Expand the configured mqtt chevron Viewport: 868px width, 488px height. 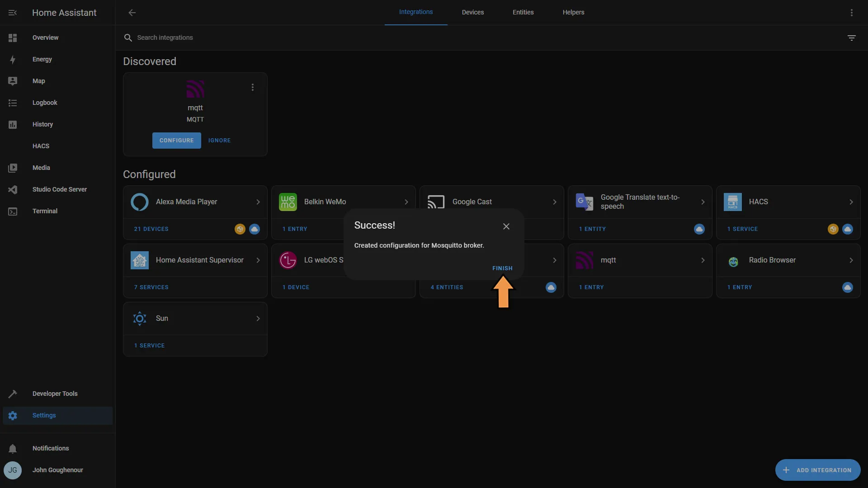(703, 260)
